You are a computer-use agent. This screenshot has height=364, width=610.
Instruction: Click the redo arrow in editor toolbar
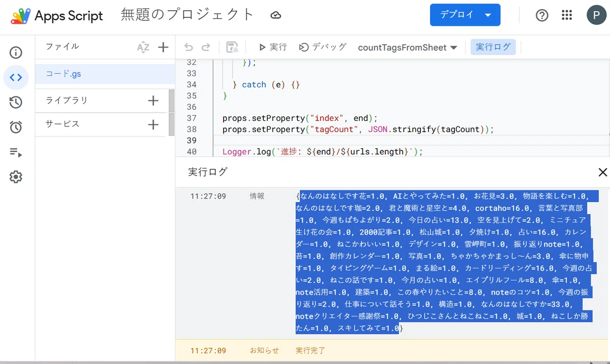click(206, 47)
